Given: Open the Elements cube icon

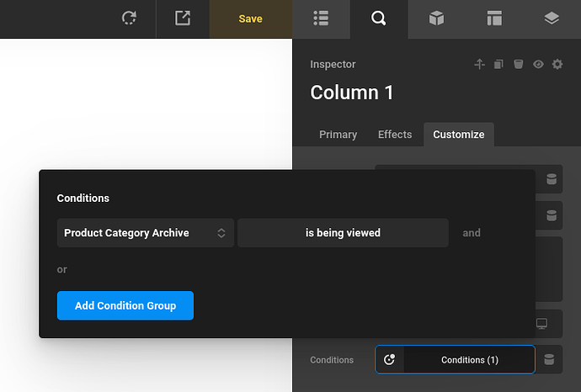Looking at the screenshot, I should click(436, 19).
